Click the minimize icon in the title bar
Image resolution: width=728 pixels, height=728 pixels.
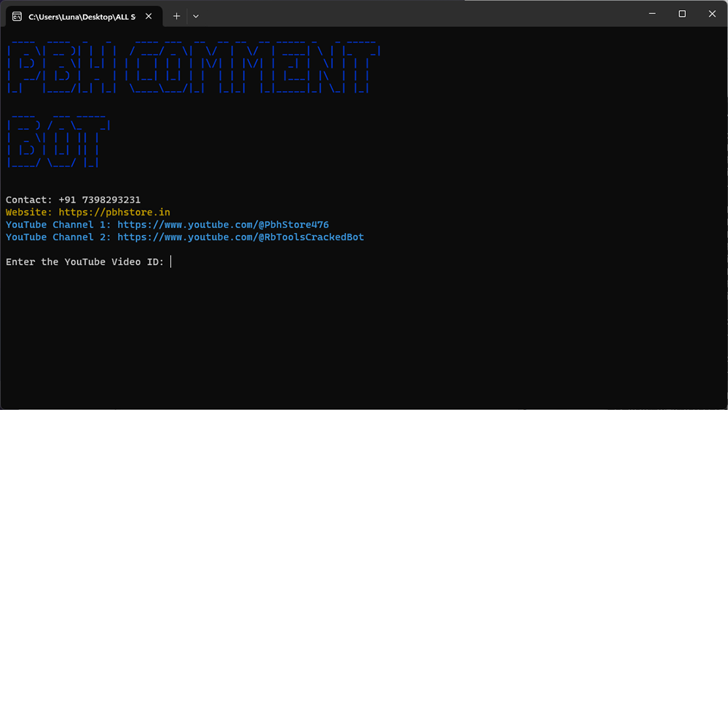[652, 13]
